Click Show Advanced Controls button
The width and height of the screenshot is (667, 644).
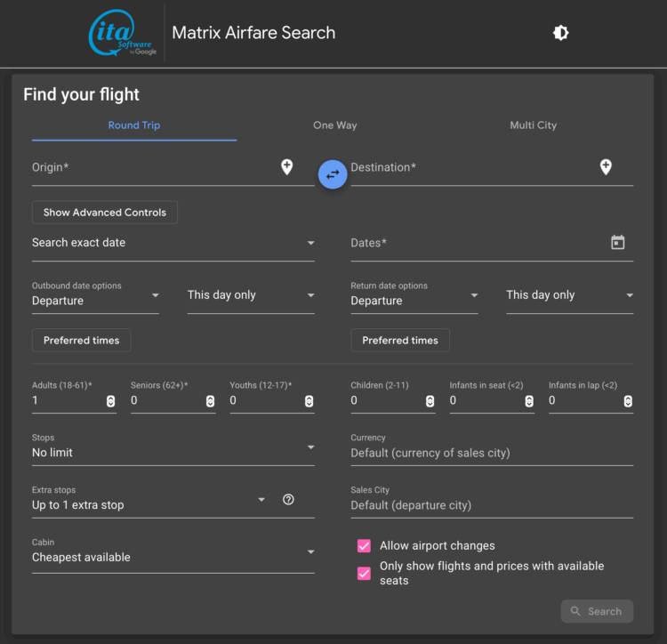(x=105, y=213)
